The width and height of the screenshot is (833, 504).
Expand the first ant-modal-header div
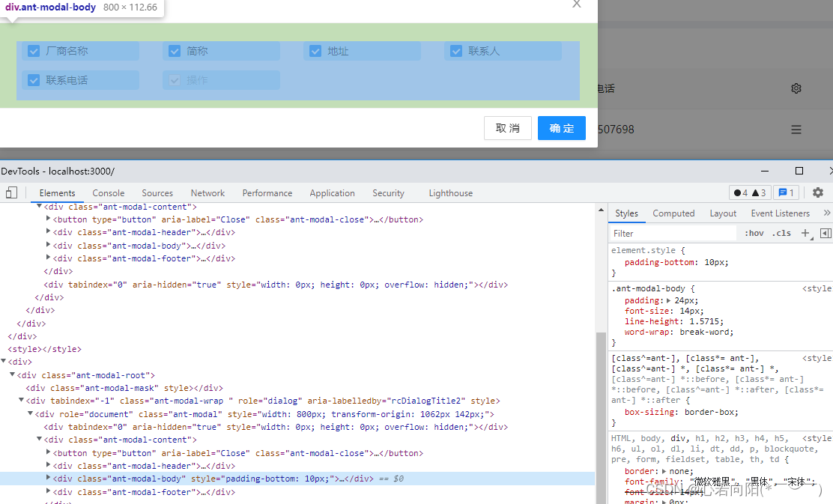48,231
